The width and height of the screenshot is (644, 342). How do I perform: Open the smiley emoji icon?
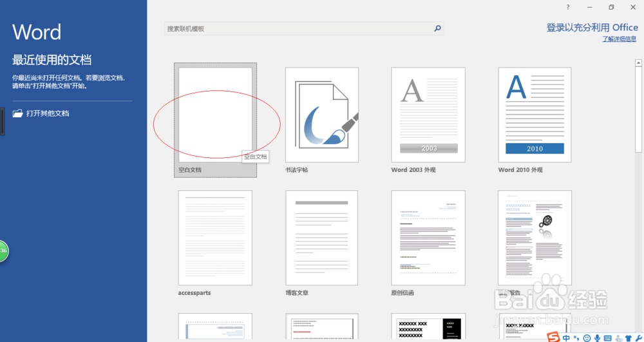(587, 338)
